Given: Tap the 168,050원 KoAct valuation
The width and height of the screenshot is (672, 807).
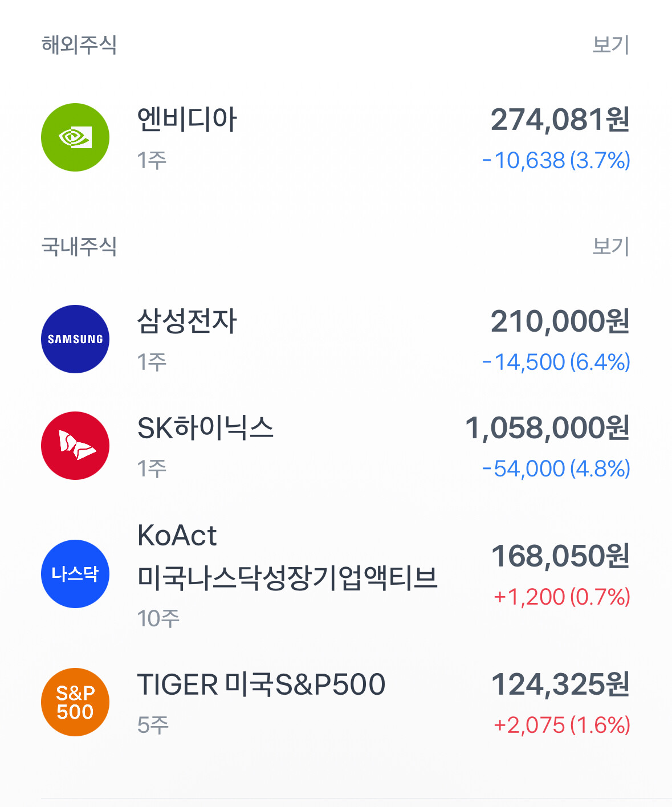Looking at the screenshot, I should click(x=560, y=556).
